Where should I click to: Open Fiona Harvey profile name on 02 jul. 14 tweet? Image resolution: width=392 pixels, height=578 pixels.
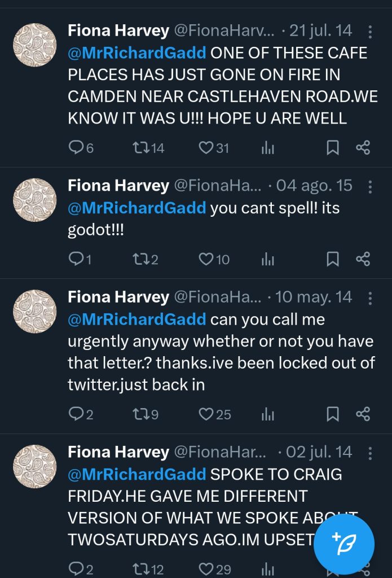[x=118, y=452]
